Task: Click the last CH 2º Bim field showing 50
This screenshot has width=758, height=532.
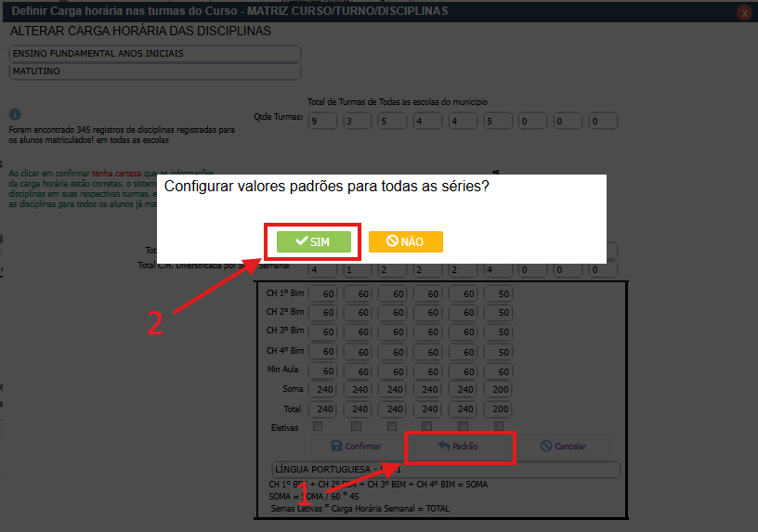Action: (498, 313)
